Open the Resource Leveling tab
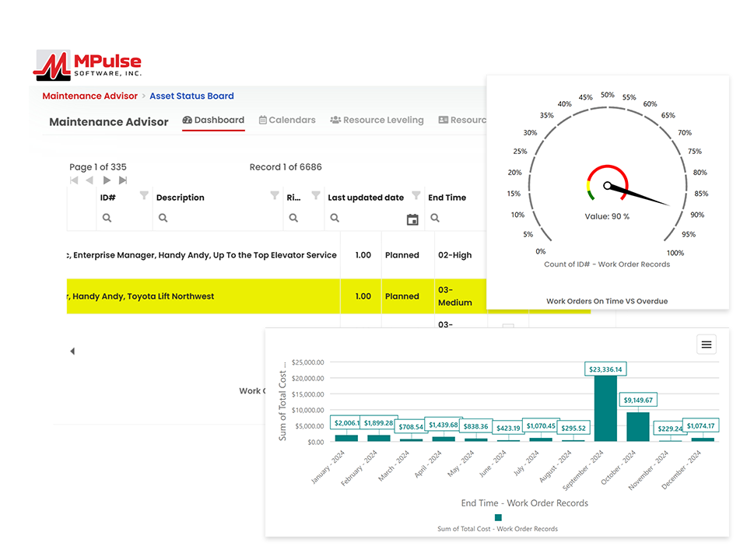This screenshot has height=560, width=747. pyautogui.click(x=377, y=121)
